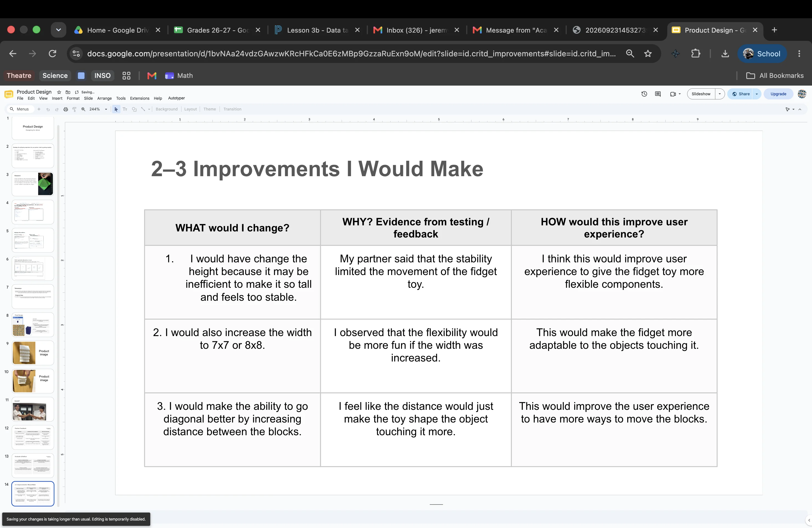
Task: Click the address bar search lens icon
Action: click(630, 54)
